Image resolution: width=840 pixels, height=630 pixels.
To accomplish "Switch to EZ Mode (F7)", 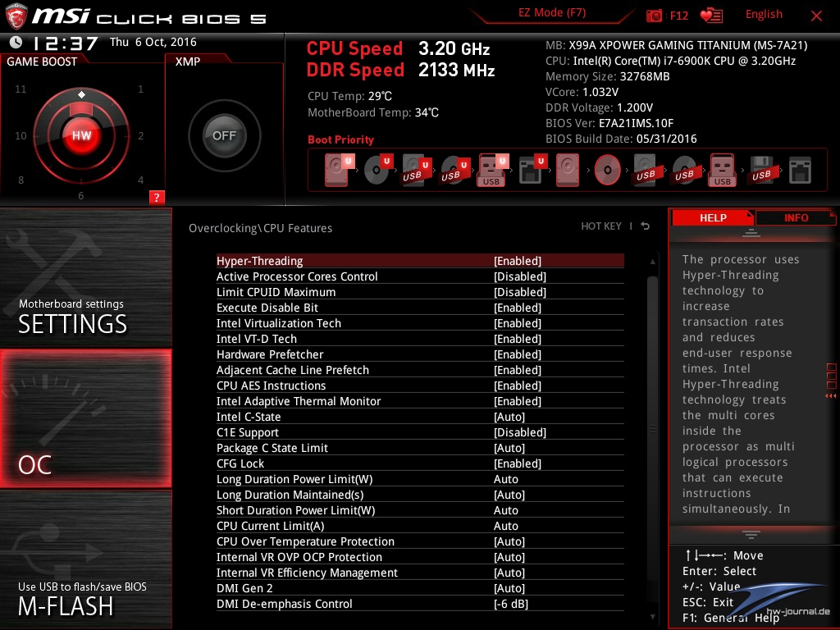I will pos(552,13).
